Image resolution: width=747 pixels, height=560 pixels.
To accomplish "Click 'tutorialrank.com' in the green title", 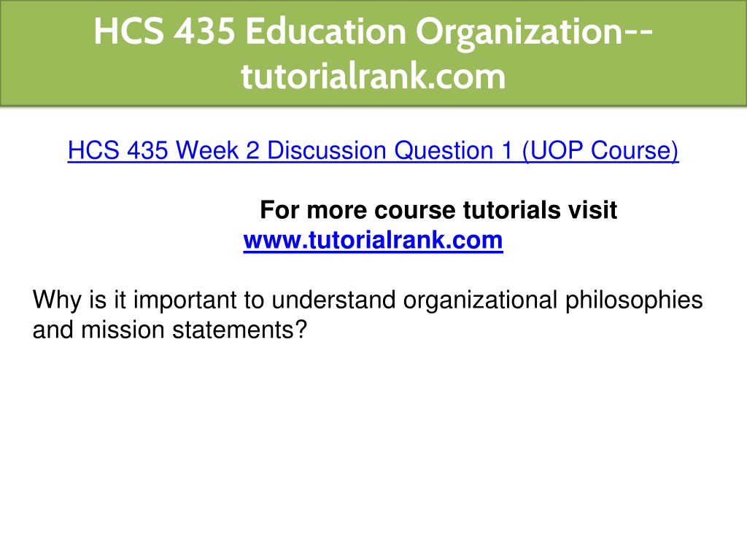I will (x=373, y=76).
